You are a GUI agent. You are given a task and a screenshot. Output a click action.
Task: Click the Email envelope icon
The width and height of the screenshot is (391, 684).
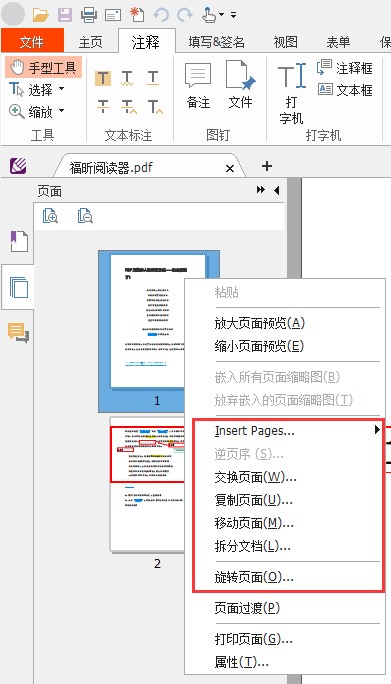coord(113,15)
